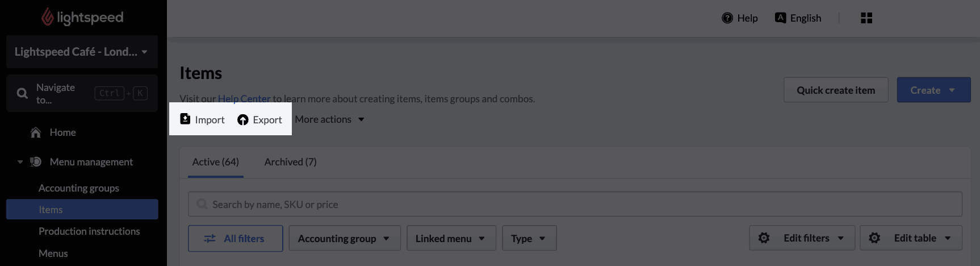This screenshot has width=980, height=266.
Task: Select the Active (64) tab
Action: click(216, 162)
